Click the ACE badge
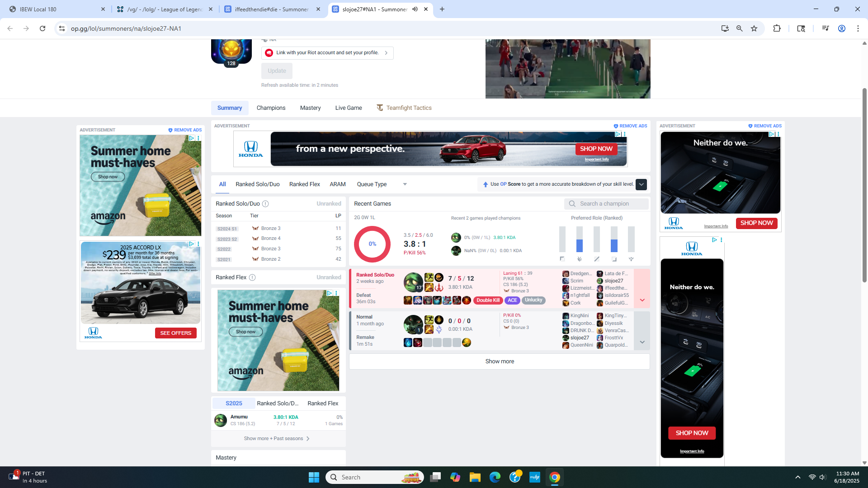The image size is (868, 488). pos(512,300)
